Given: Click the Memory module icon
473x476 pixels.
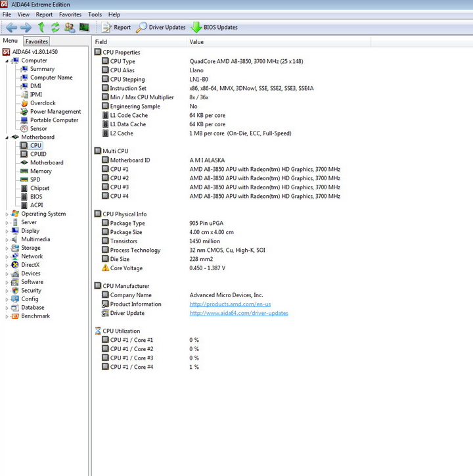Looking at the screenshot, I should click(x=24, y=171).
